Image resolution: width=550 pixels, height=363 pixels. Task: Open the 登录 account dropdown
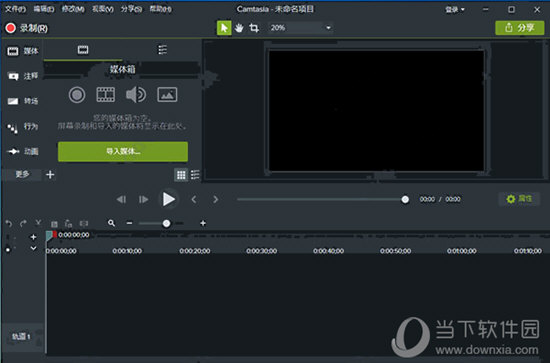(x=455, y=9)
